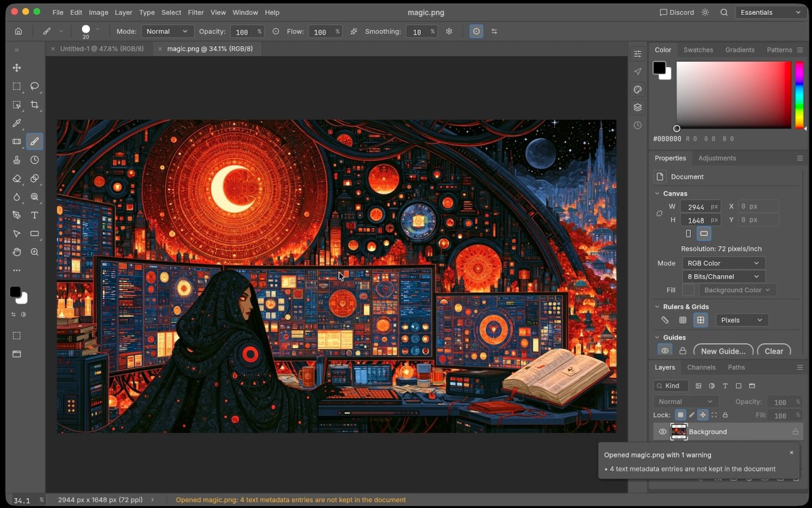
Task: Open the search magnifier in title bar
Action: [724, 12]
